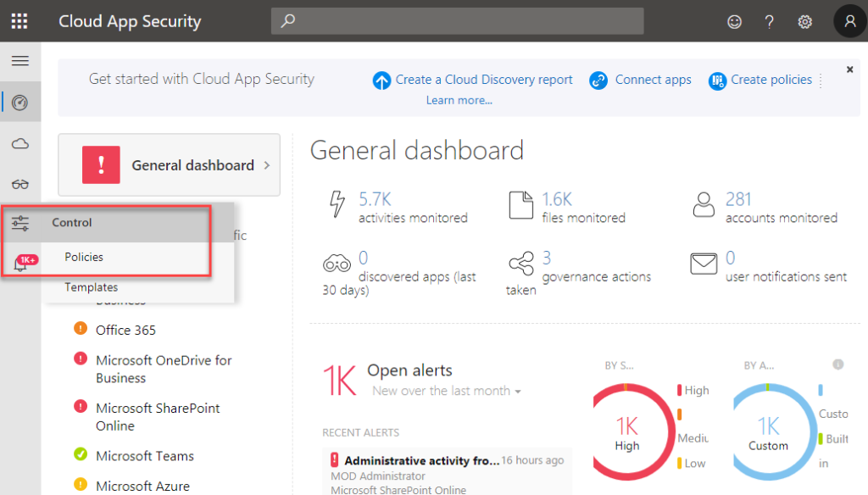Select Microsoft Azure in the app list
The width and height of the screenshot is (868, 495).
142,486
